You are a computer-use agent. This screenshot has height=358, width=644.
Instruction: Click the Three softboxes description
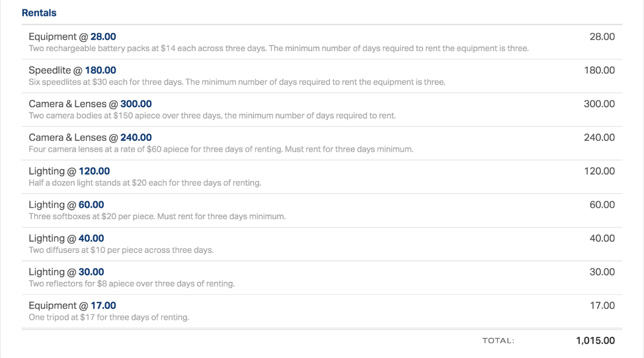[157, 216]
